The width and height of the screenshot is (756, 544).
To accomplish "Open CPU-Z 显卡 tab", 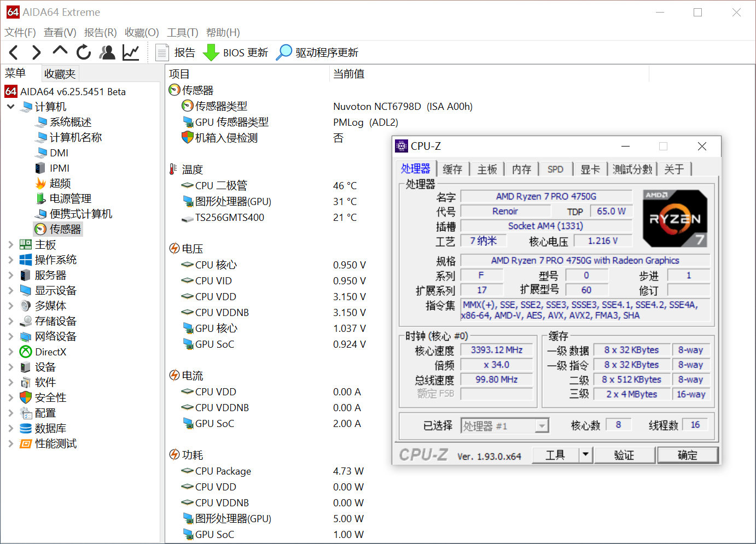I will pyautogui.click(x=590, y=169).
